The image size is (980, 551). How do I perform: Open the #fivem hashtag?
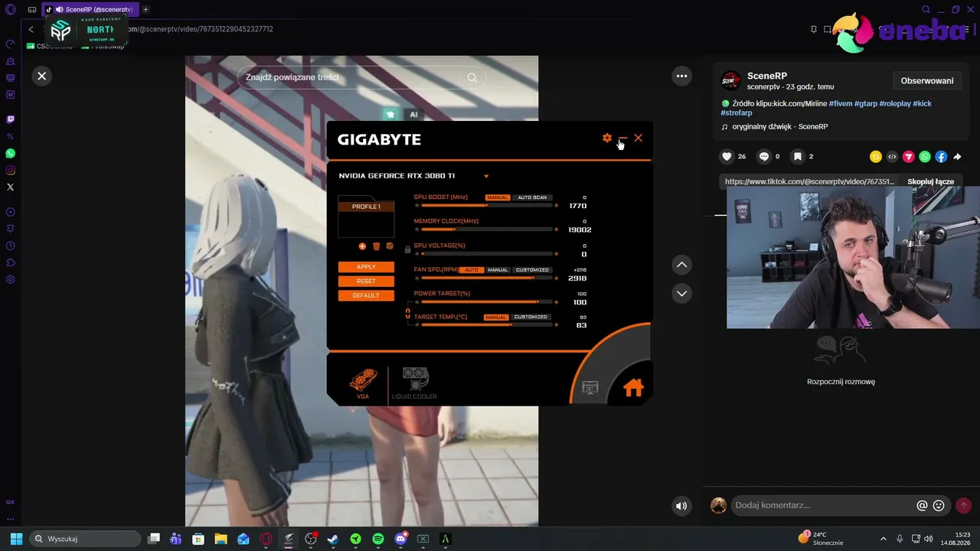pos(840,103)
